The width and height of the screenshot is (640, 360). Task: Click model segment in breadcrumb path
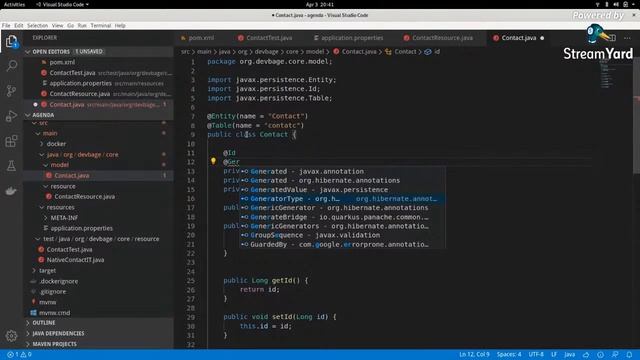(315, 52)
